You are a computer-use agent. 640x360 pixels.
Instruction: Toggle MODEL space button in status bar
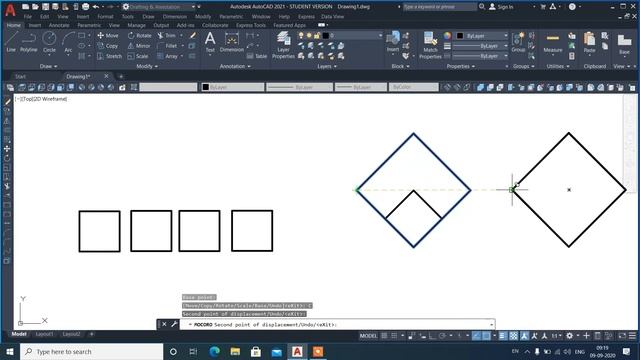[x=368, y=336]
